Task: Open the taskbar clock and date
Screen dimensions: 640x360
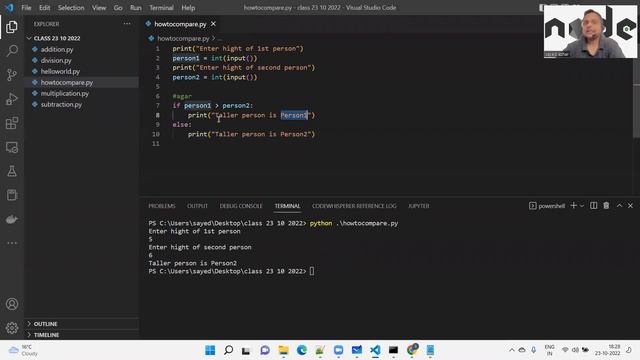Action: [608, 350]
